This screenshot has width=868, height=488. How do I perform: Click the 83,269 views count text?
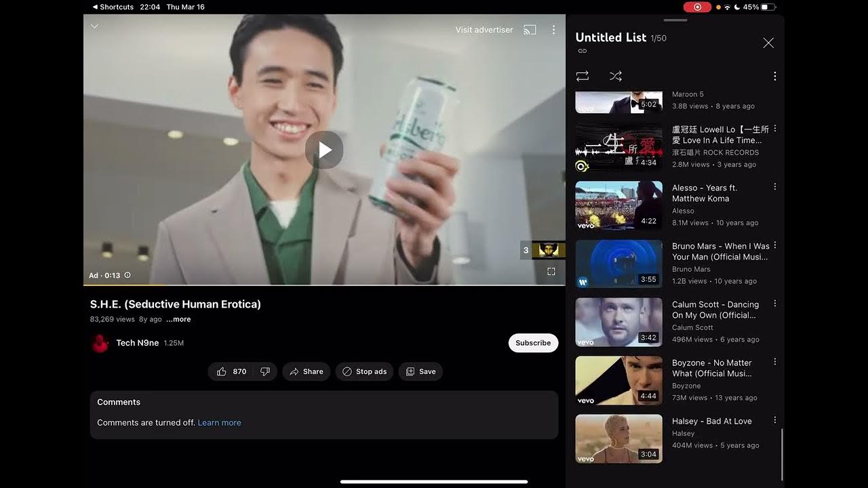(x=113, y=319)
